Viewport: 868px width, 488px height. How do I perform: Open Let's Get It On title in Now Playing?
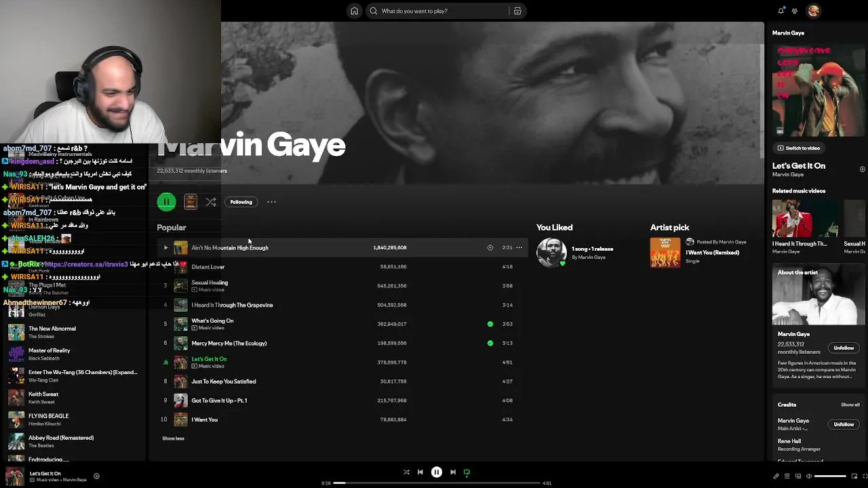(799, 165)
